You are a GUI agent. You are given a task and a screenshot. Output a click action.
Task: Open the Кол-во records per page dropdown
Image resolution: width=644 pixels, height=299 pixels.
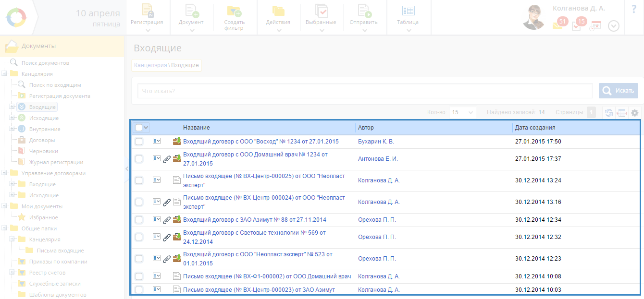[x=471, y=112]
